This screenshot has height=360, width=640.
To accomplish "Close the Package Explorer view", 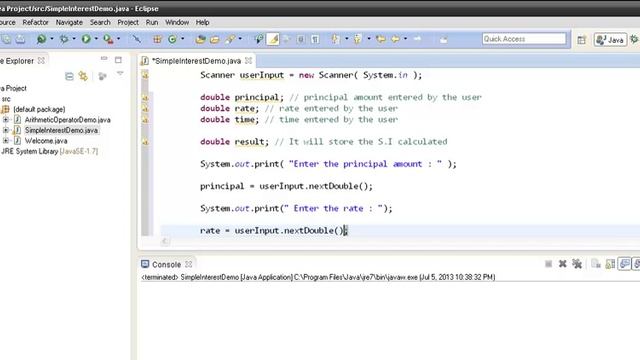I will pyautogui.click(x=41, y=61).
